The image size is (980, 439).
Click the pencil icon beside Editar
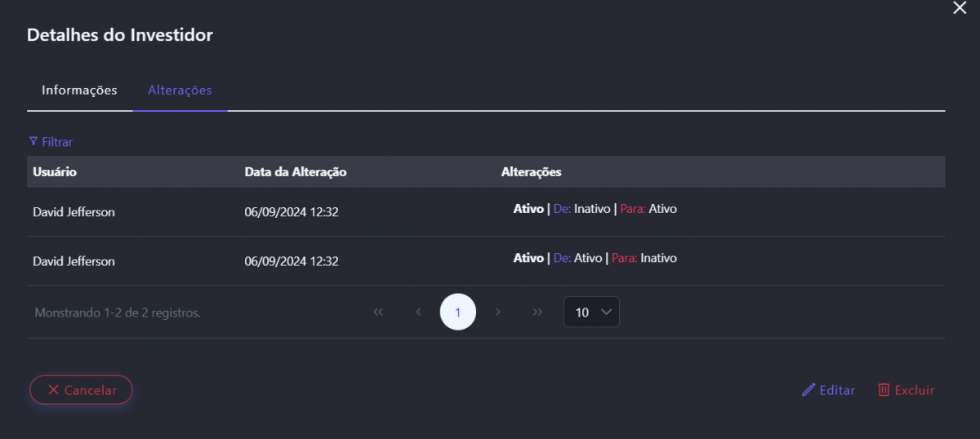pyautogui.click(x=808, y=390)
